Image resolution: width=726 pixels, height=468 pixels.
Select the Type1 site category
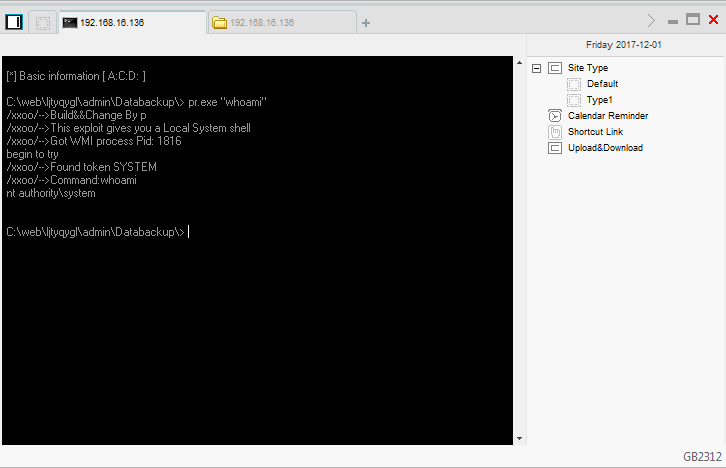[x=599, y=100]
